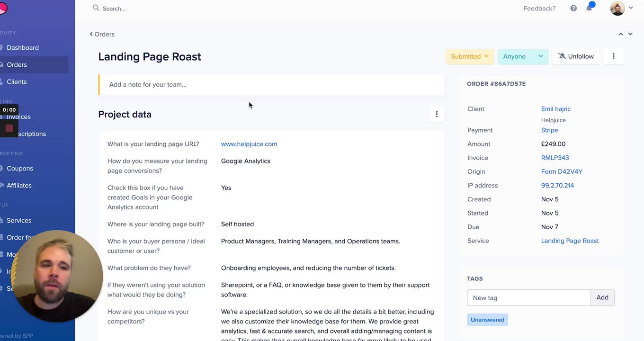Open the help question mark icon
The width and height of the screenshot is (644, 341).
click(573, 9)
